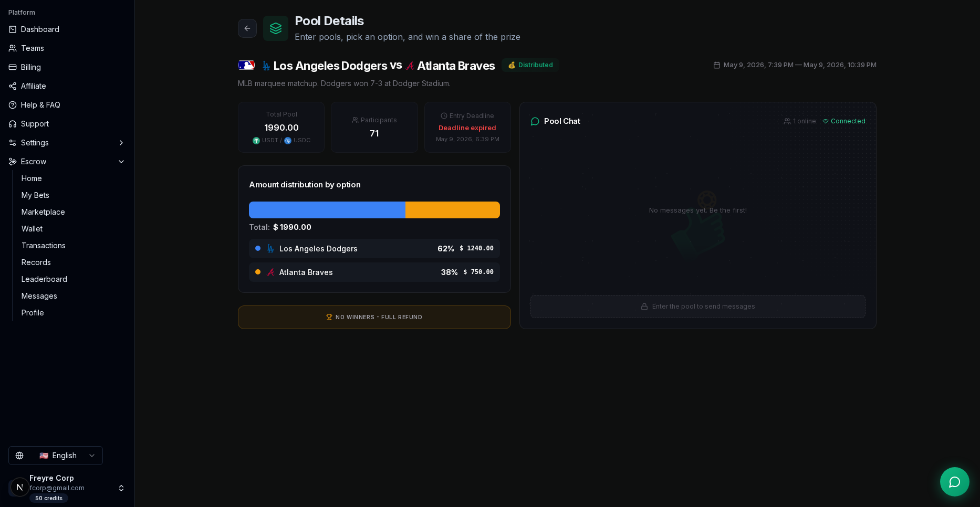Open Help & FAQ

[x=67, y=105]
